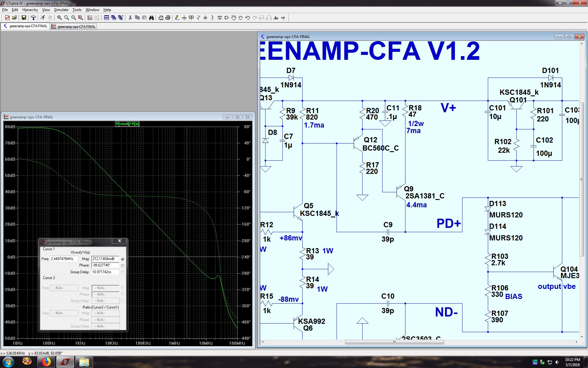Click the schematic scroll-down arrow
The width and height of the screenshot is (588, 368).
pyautogui.click(x=582, y=337)
